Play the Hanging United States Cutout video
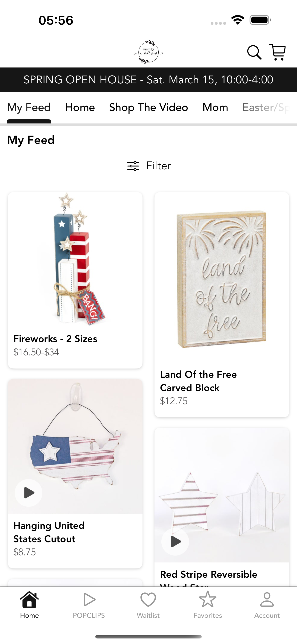Viewport: 297px width, 644px height. tap(29, 493)
